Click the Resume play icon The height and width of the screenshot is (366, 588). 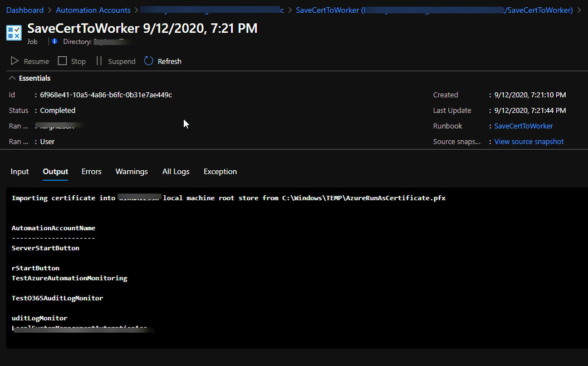(14, 61)
